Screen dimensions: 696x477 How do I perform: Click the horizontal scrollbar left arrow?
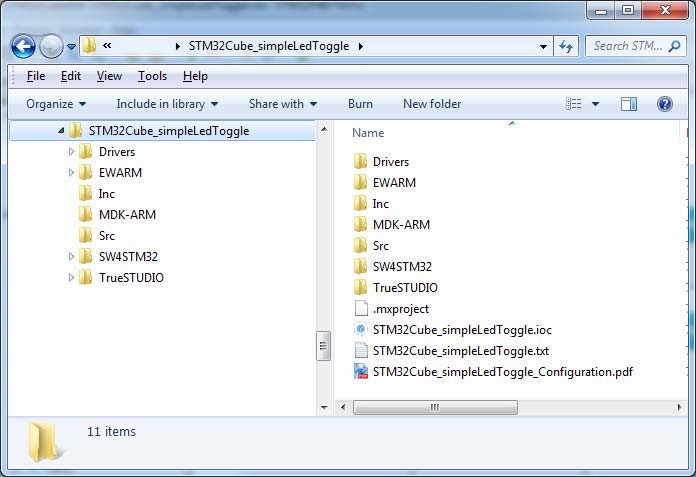click(342, 407)
